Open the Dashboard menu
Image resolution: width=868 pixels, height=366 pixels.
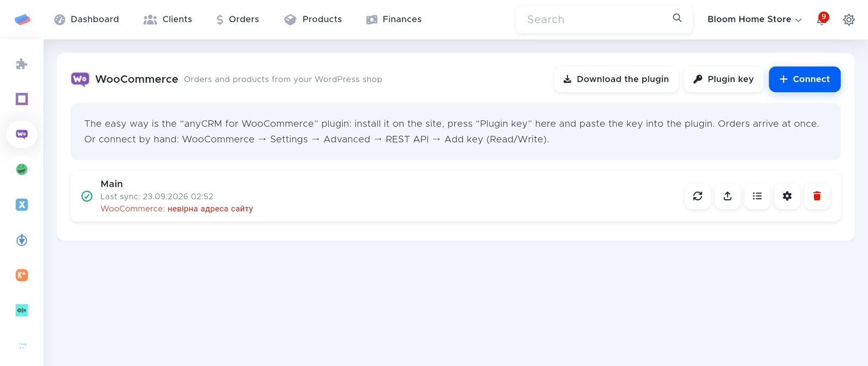click(x=86, y=20)
